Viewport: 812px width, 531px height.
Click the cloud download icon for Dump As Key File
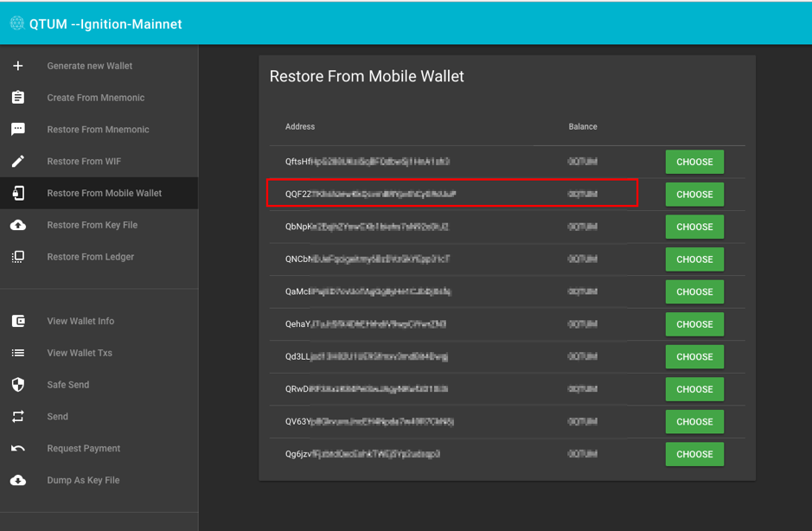click(x=18, y=480)
